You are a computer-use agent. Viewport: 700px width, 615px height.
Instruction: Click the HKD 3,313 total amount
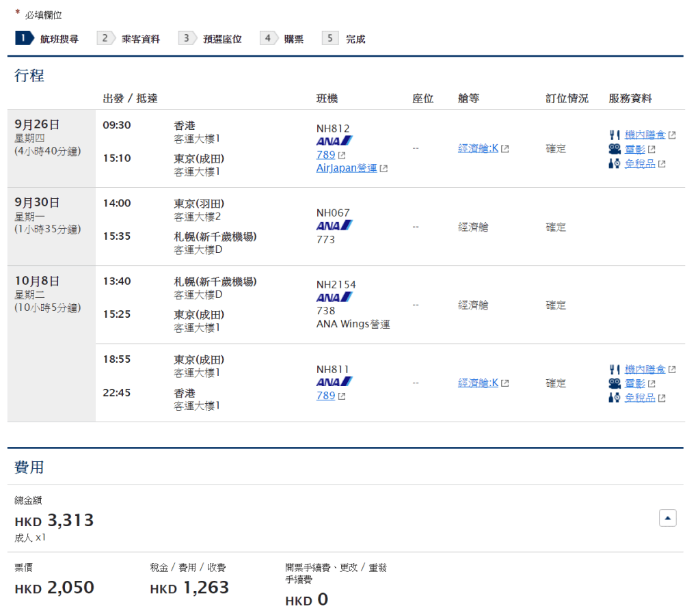(54, 521)
